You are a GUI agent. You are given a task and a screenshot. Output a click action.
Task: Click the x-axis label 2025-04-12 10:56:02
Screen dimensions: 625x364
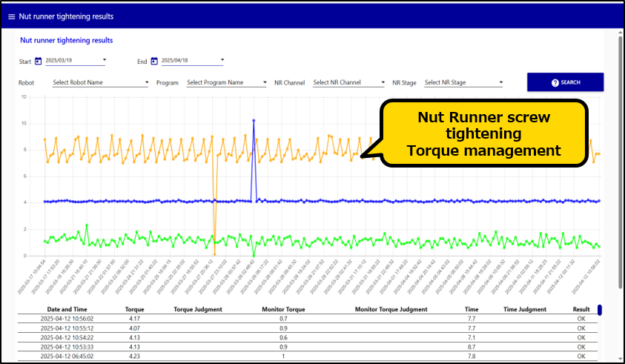(x=586, y=277)
